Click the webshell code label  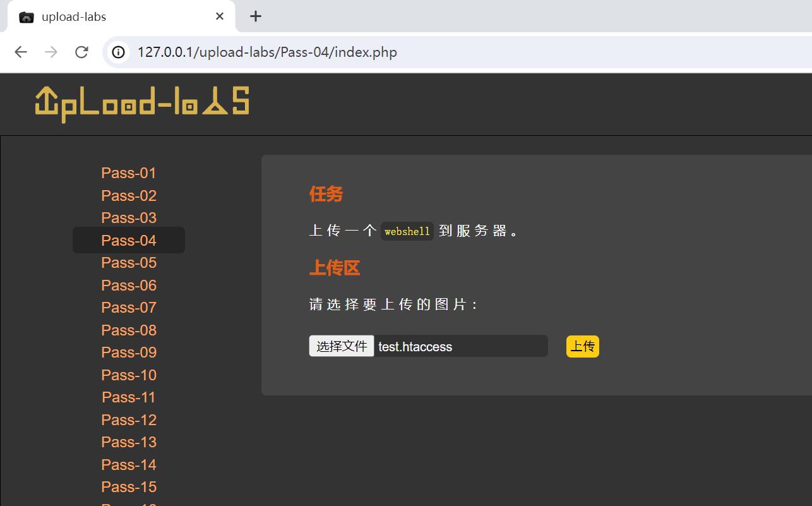coord(407,231)
